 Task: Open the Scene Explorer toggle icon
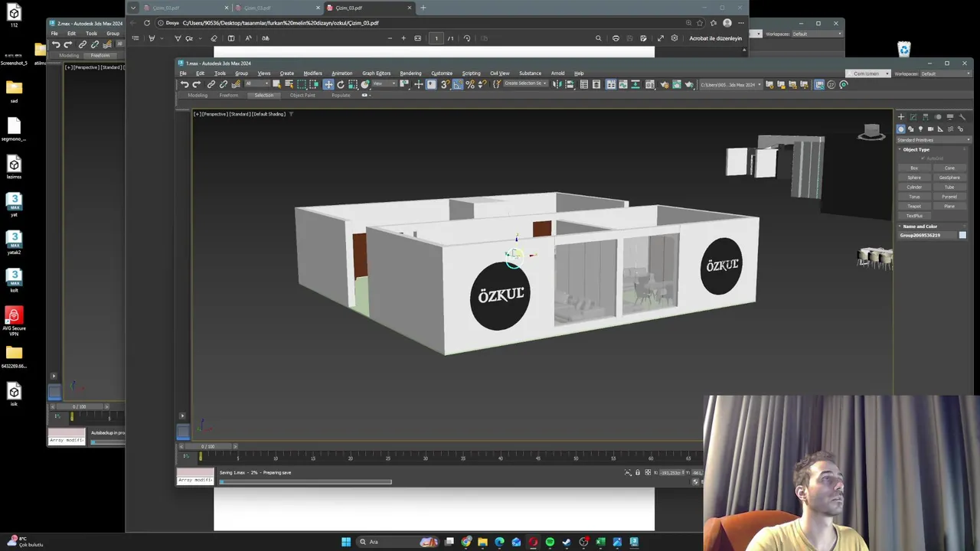click(584, 84)
